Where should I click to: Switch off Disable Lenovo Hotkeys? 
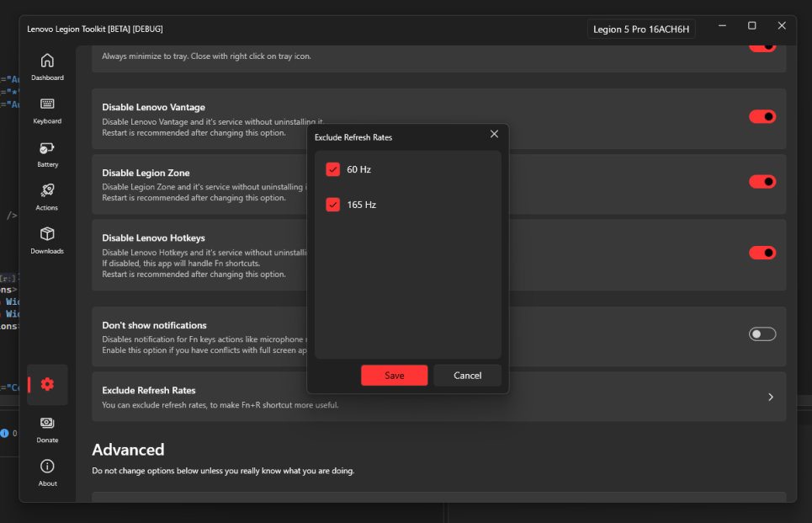(762, 253)
